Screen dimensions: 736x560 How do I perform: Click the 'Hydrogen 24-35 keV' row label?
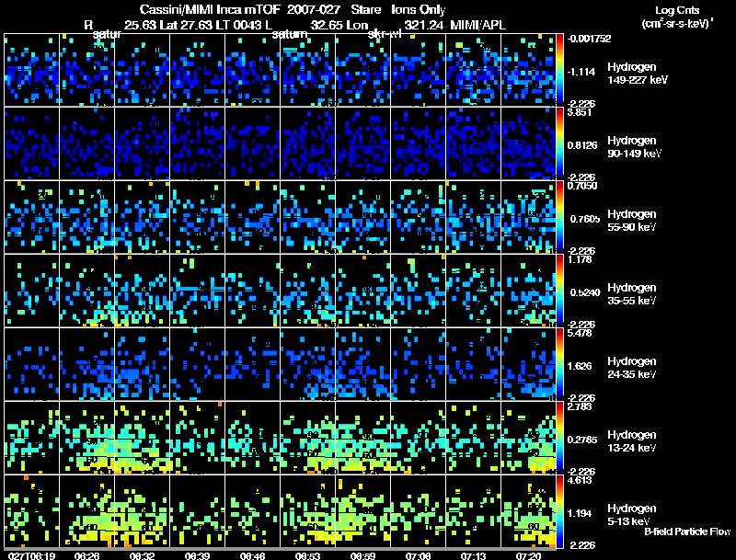click(632, 368)
